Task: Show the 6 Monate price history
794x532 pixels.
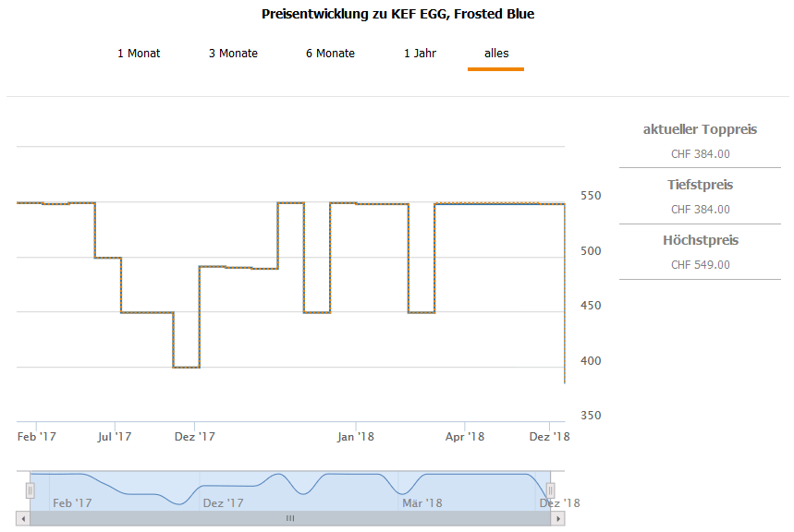Action: (x=330, y=54)
